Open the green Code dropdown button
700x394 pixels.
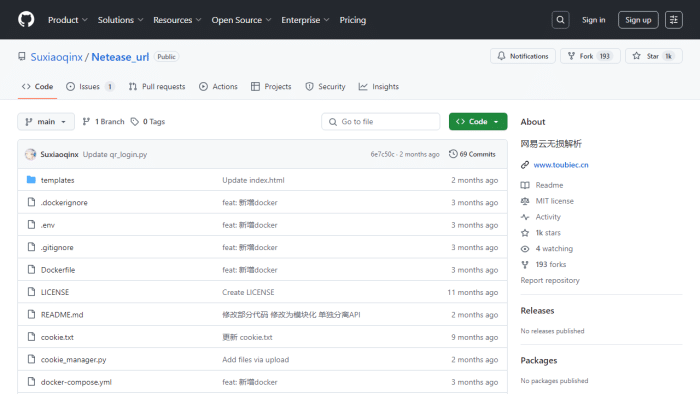pyautogui.click(x=478, y=121)
